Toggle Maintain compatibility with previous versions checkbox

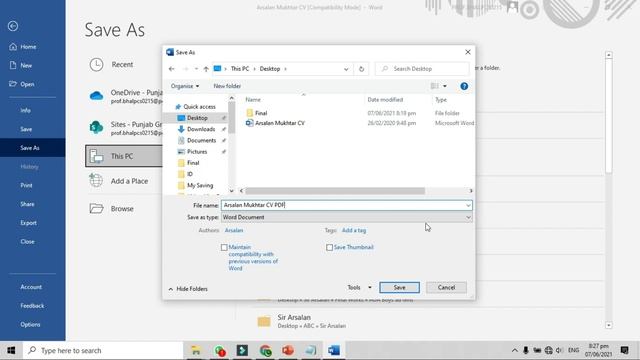point(224,247)
